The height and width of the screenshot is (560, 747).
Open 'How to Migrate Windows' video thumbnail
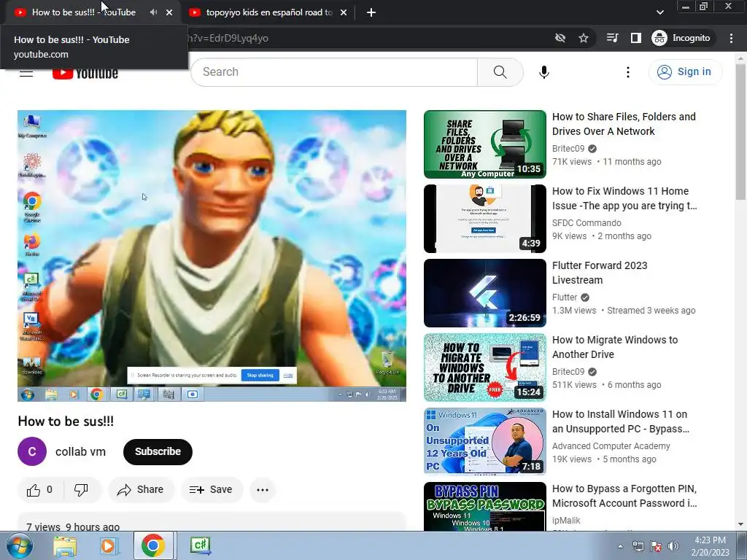tap(485, 367)
